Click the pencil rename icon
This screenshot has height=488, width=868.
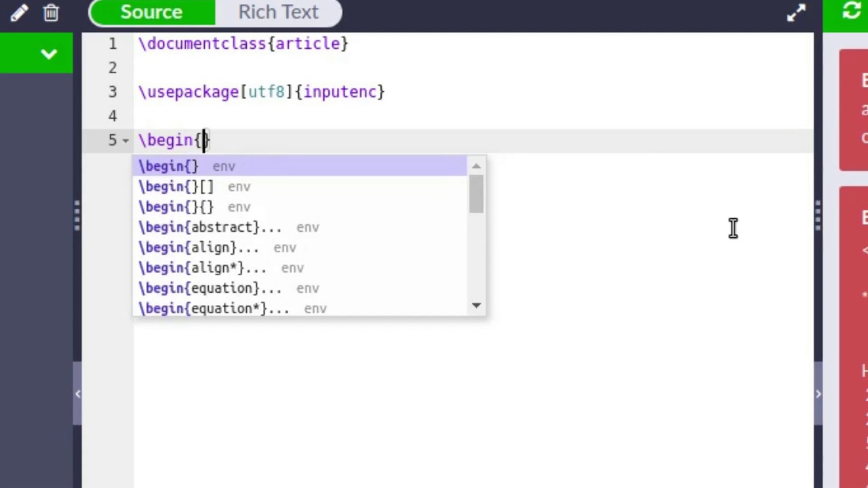pyautogui.click(x=19, y=12)
